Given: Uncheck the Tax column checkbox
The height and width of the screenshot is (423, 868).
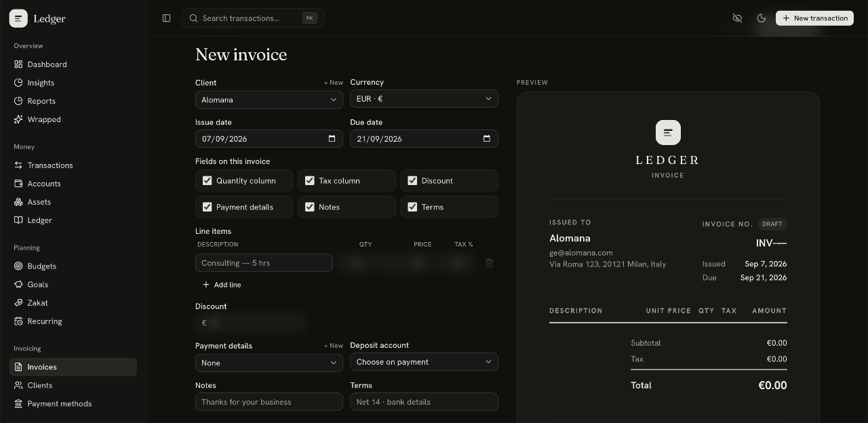Looking at the screenshot, I should pos(310,181).
